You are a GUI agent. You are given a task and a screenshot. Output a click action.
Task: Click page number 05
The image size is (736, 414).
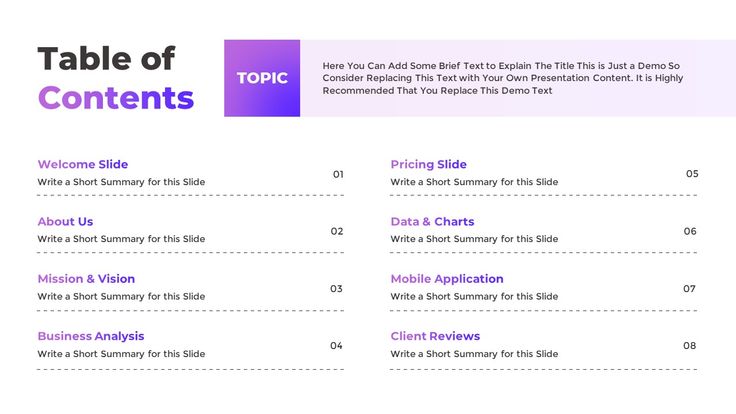tap(692, 174)
